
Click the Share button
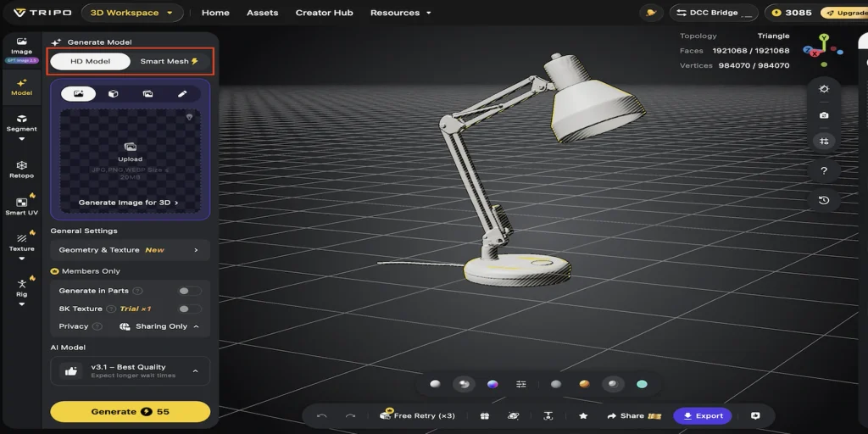click(634, 415)
